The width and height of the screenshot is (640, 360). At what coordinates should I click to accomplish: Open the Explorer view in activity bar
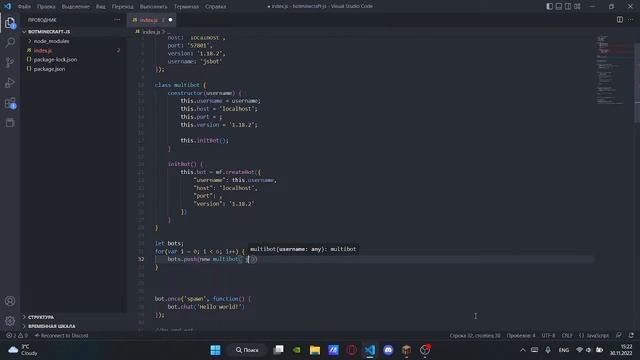point(10,23)
